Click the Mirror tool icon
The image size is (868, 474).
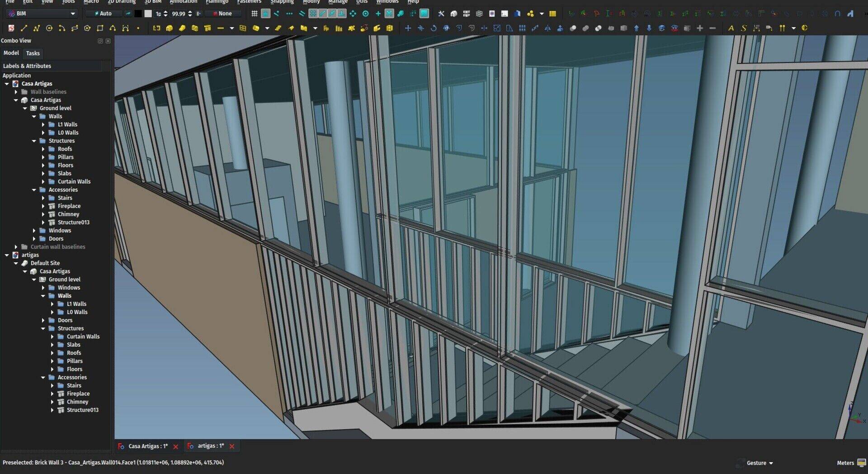547,28
